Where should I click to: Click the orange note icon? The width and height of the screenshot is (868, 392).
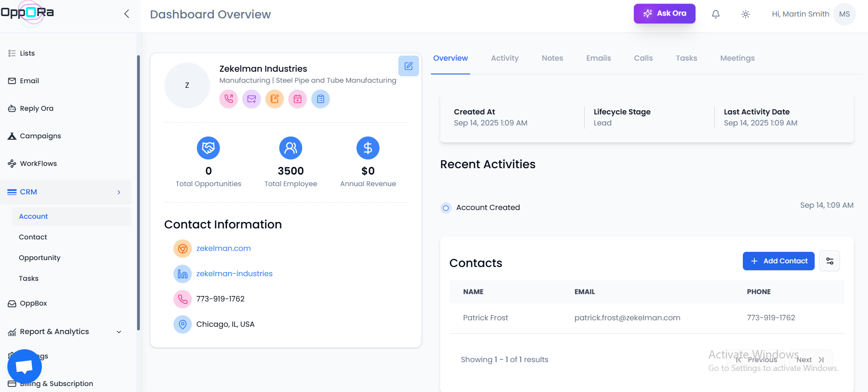tap(275, 99)
